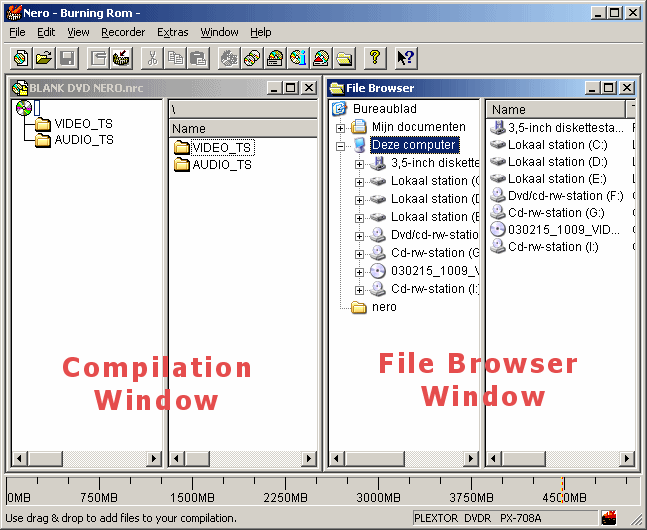Image resolution: width=647 pixels, height=530 pixels.
Task: Expand the 3,5-inch diskette tree node
Action: pos(359,164)
